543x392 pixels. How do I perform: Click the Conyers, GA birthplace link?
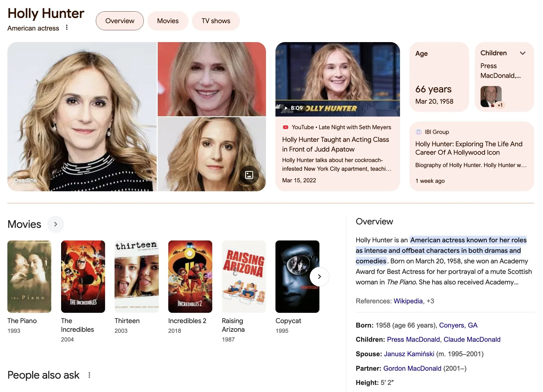tap(458, 325)
